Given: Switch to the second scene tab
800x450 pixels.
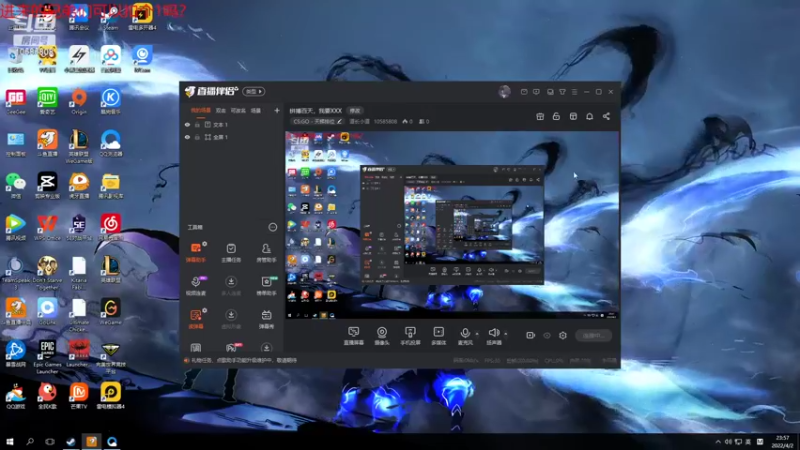Looking at the screenshot, I should pyautogui.click(x=220, y=110).
